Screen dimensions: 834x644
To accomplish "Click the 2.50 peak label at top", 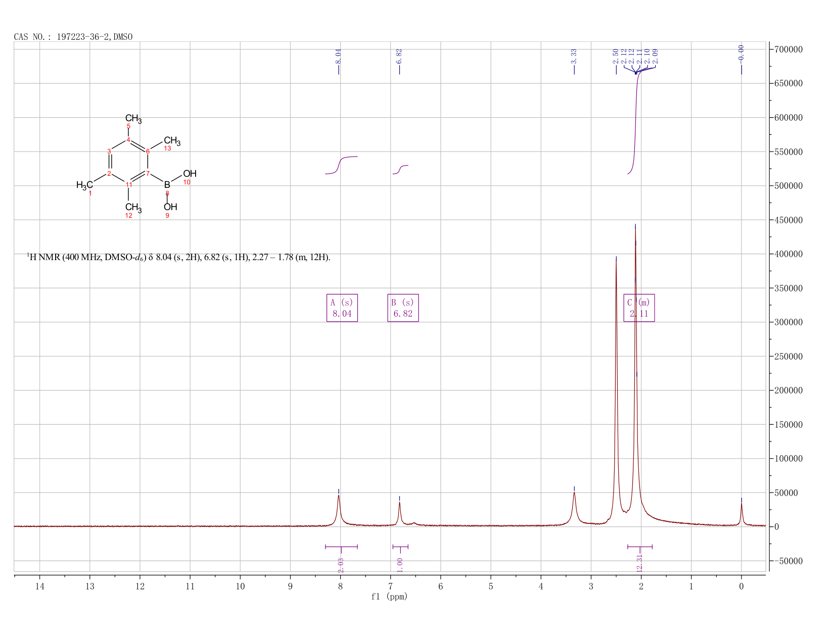I will pyautogui.click(x=616, y=56).
